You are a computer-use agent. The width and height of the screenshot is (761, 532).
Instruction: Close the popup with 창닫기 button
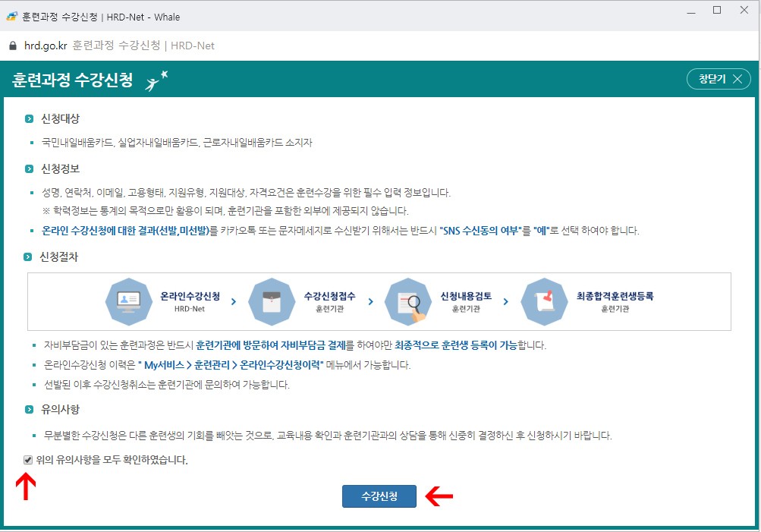pyautogui.click(x=718, y=79)
